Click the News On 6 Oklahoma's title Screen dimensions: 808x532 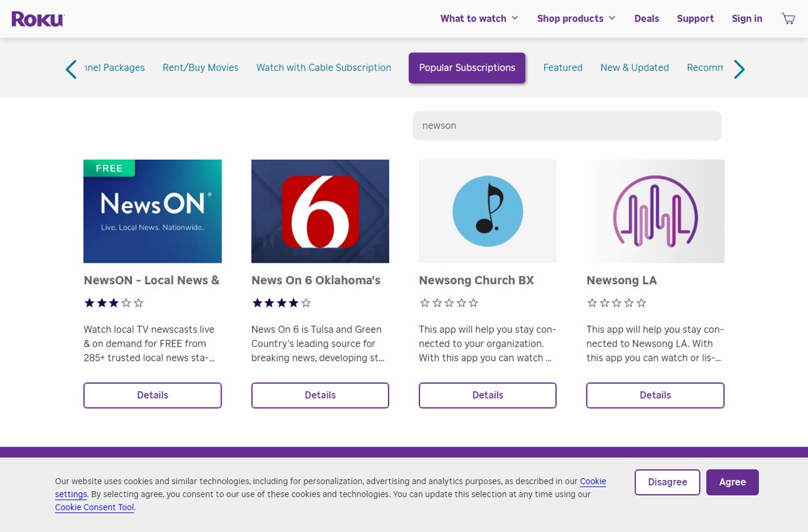coord(316,280)
